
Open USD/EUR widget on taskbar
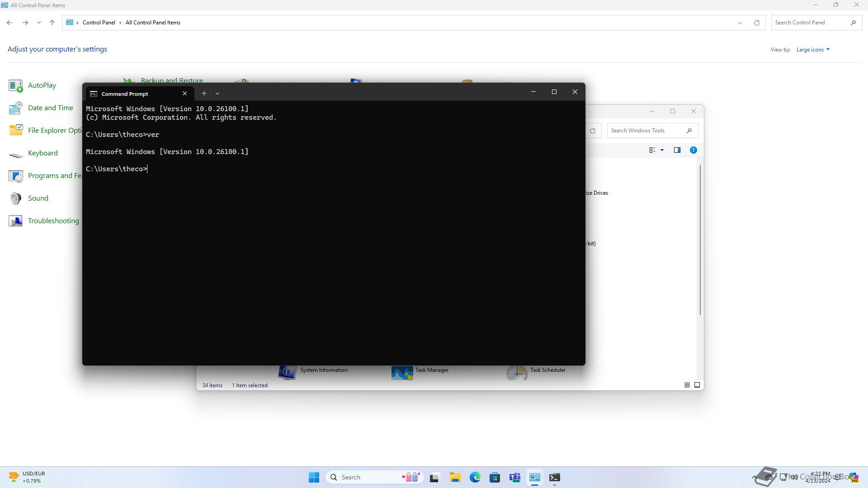point(27,477)
